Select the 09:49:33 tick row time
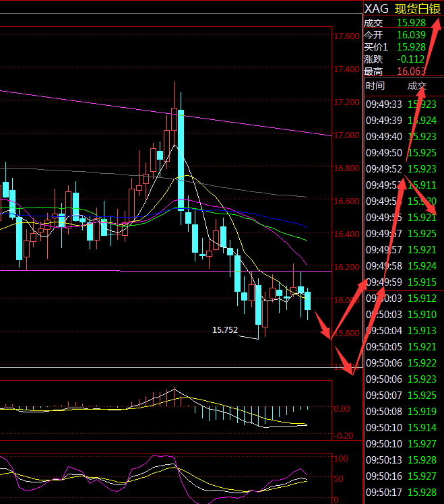Viewport: 444px width, 504px height. pyautogui.click(x=384, y=104)
